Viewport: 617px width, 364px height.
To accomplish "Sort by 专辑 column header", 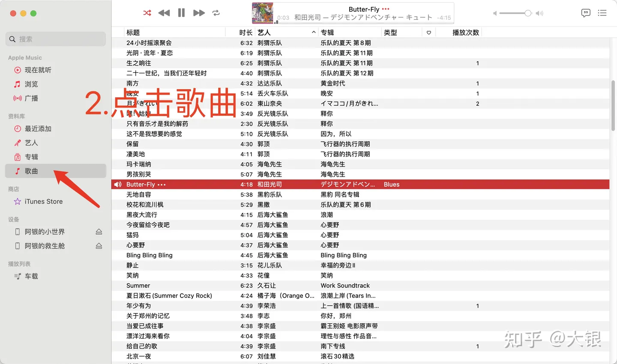I will click(350, 32).
